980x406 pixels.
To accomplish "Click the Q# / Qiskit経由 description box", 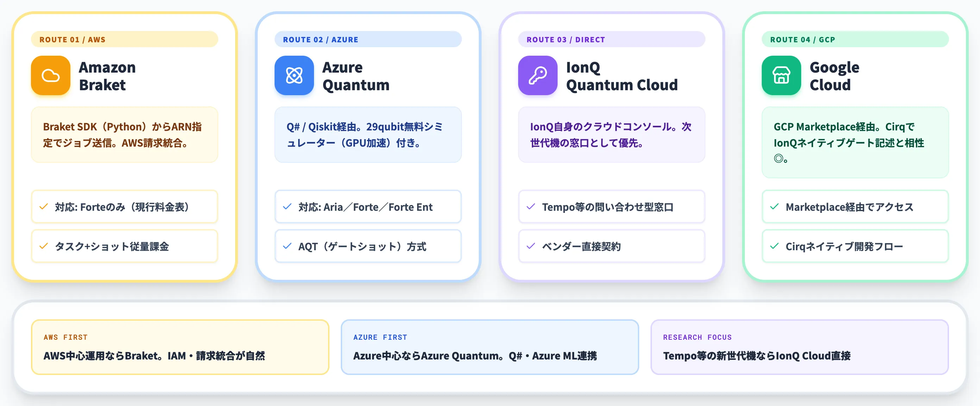I will 368,135.
